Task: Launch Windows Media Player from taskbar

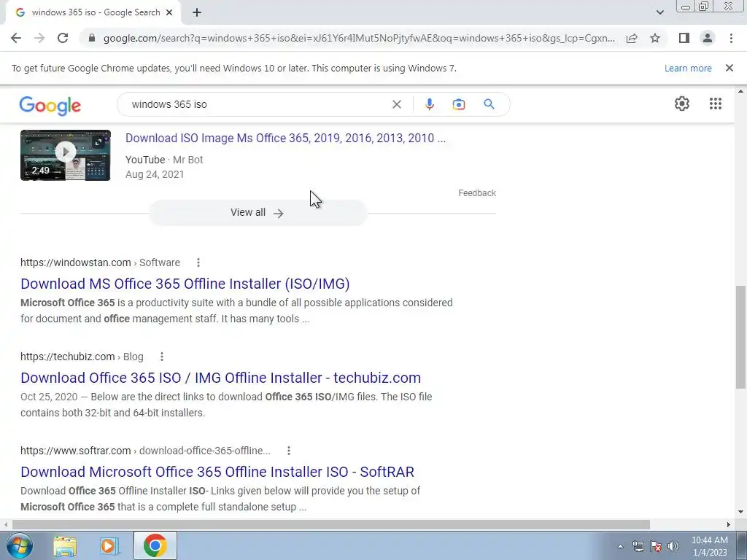Action: (x=109, y=545)
